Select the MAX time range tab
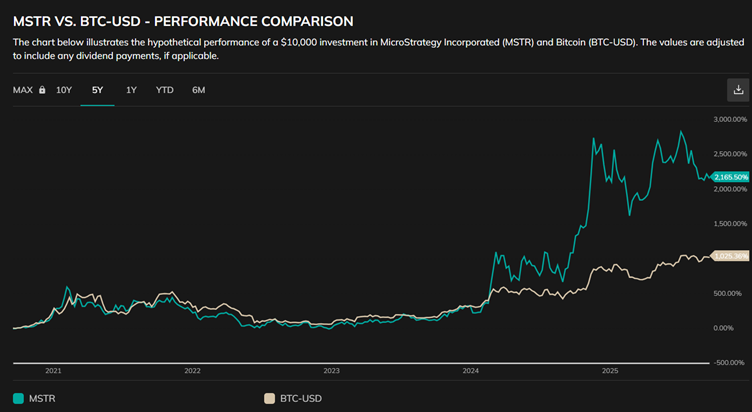752x412 pixels. point(23,90)
